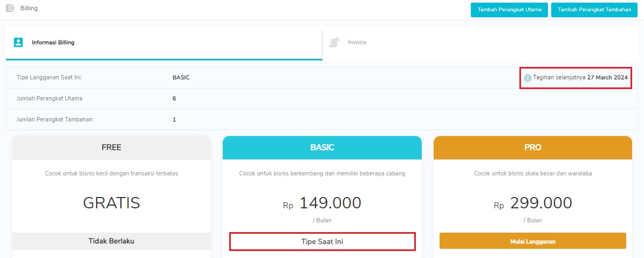This screenshot has width=644, height=258.
Task: Click the Jumlah Perangkat Utama row
Action: click(x=322, y=99)
